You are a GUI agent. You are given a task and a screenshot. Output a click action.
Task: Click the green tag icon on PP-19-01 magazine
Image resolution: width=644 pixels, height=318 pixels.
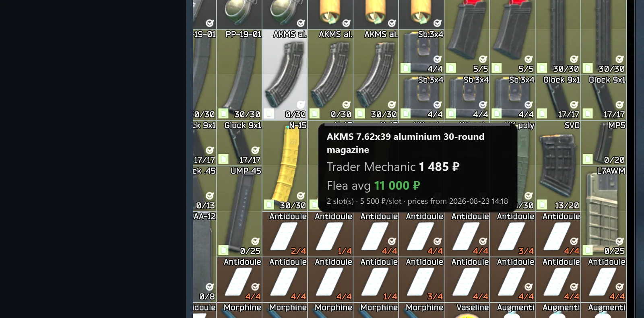[x=223, y=114]
